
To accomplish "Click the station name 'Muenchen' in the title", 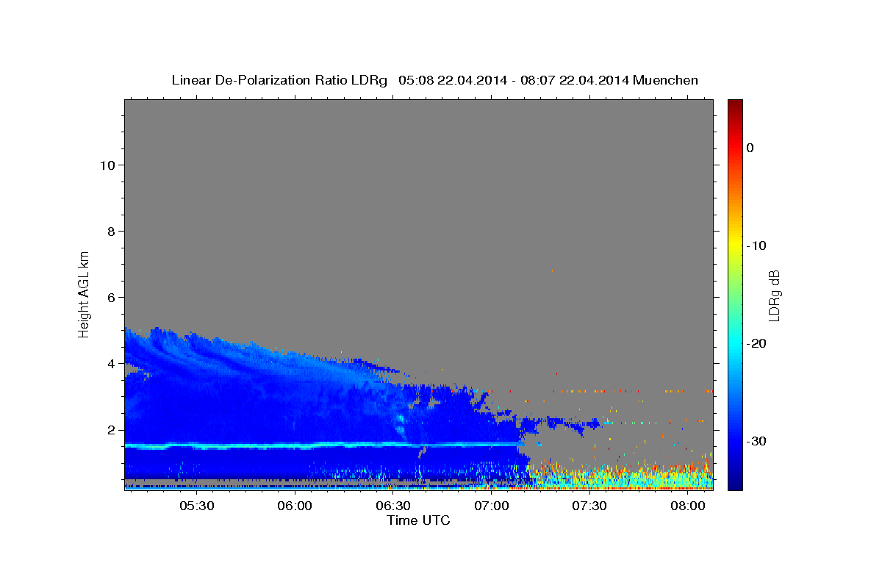I will (666, 80).
